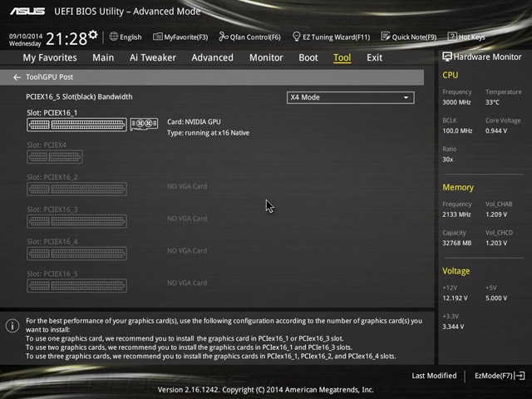Click the ASUS logo
Screen dimensions: 532x399
pos(27,12)
